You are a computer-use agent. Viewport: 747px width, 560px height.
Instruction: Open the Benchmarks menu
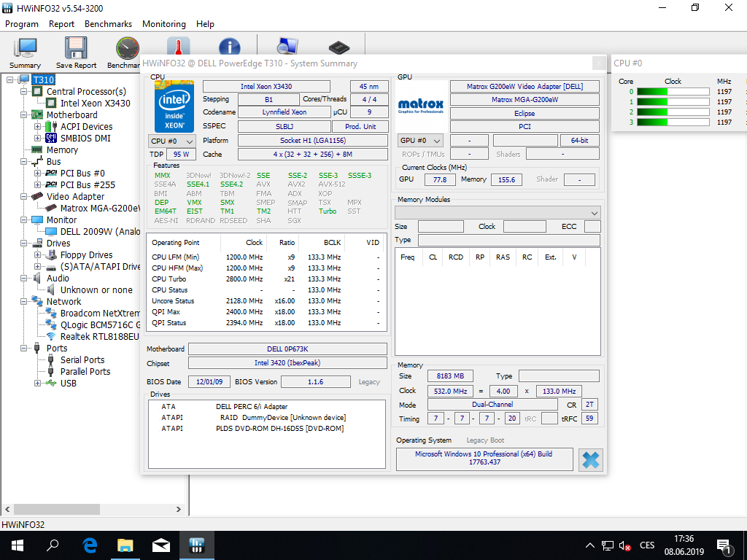tap(108, 24)
